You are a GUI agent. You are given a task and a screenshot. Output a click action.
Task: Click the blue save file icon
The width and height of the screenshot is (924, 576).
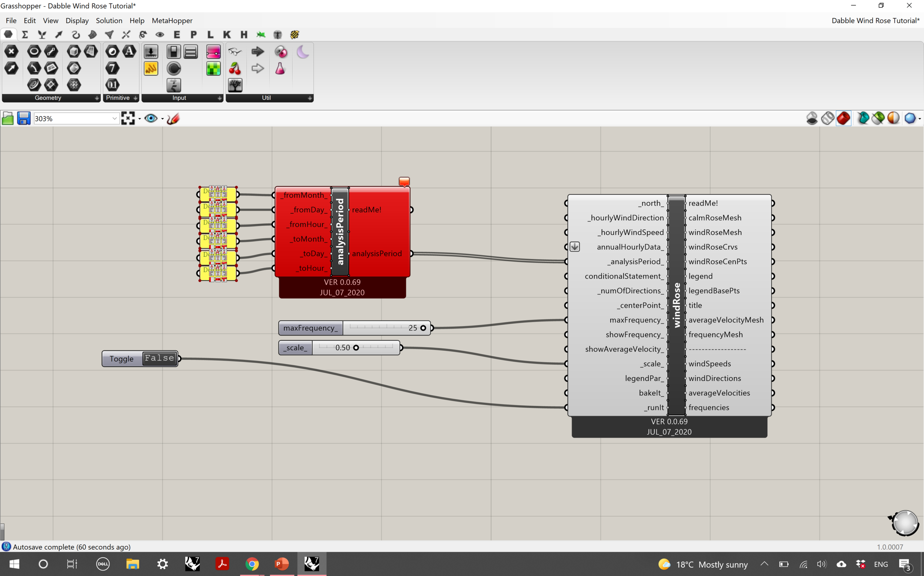click(24, 119)
